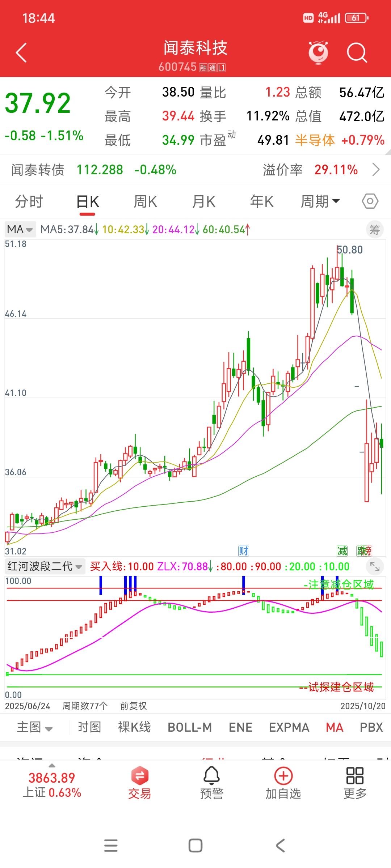Tap 前复权 adjustment label
The width and height of the screenshot is (391, 868).
133,706
